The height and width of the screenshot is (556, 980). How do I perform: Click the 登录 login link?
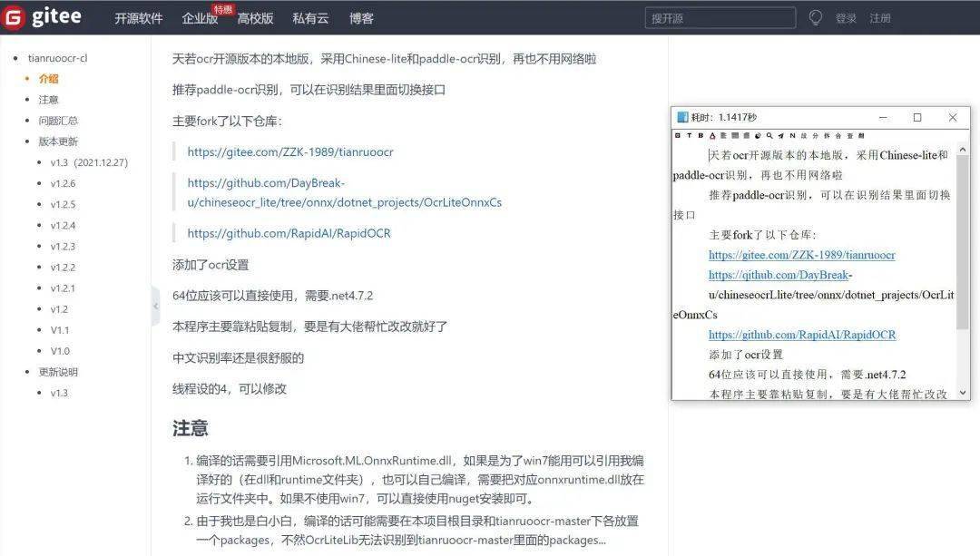click(x=845, y=17)
